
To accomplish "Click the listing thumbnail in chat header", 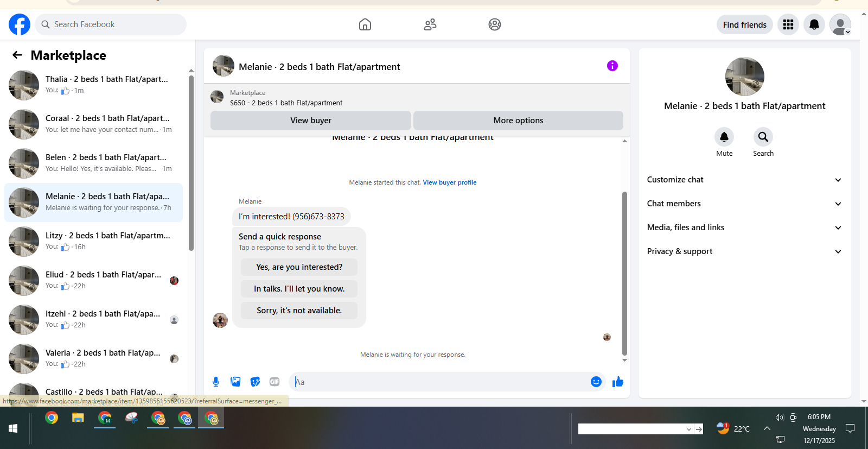I will 224,66.
